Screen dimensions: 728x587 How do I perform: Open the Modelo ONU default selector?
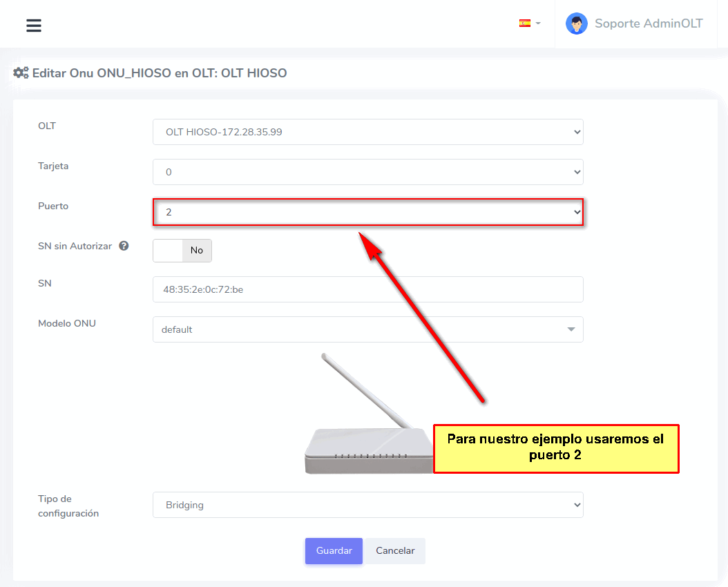[x=359, y=329]
